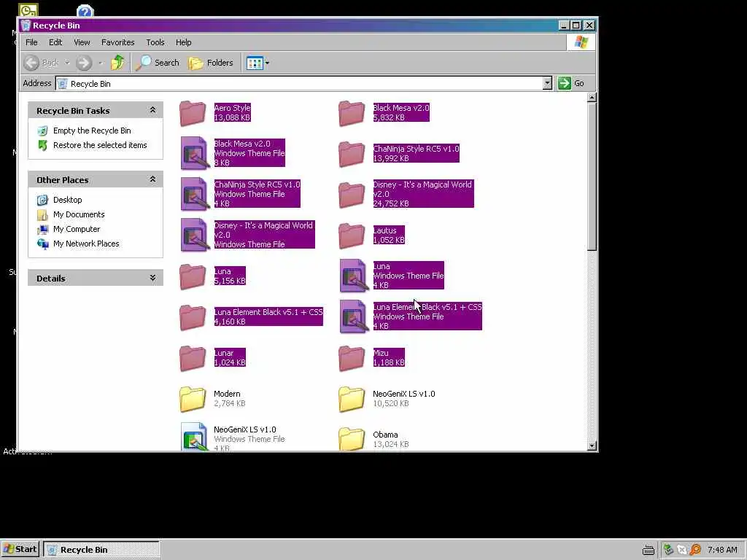
Task: Open Forward history dropdown arrow
Action: click(100, 63)
